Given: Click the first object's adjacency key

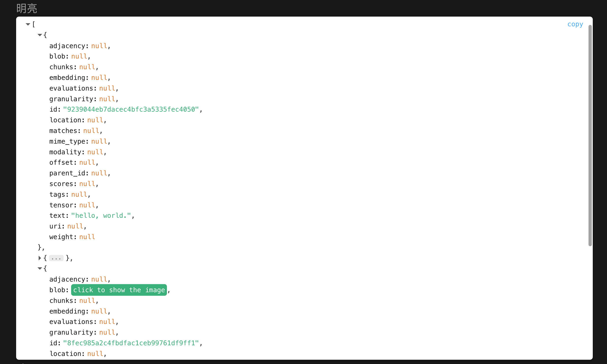Looking at the screenshot, I should [x=67, y=46].
